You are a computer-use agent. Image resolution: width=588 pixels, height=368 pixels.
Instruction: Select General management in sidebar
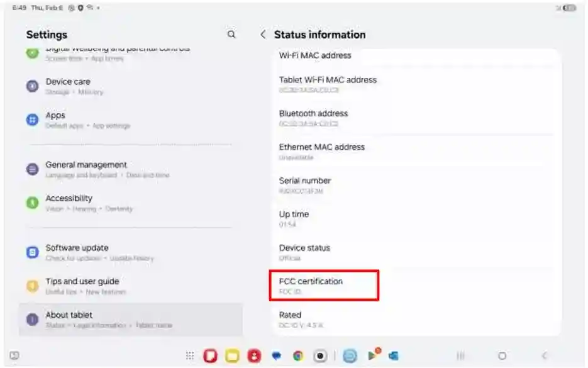click(x=86, y=169)
